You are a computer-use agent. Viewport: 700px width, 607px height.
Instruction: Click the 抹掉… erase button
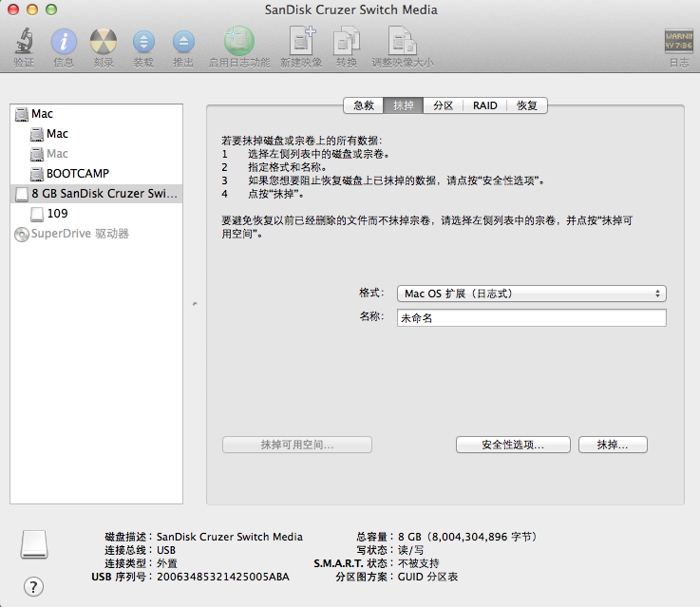tap(613, 445)
